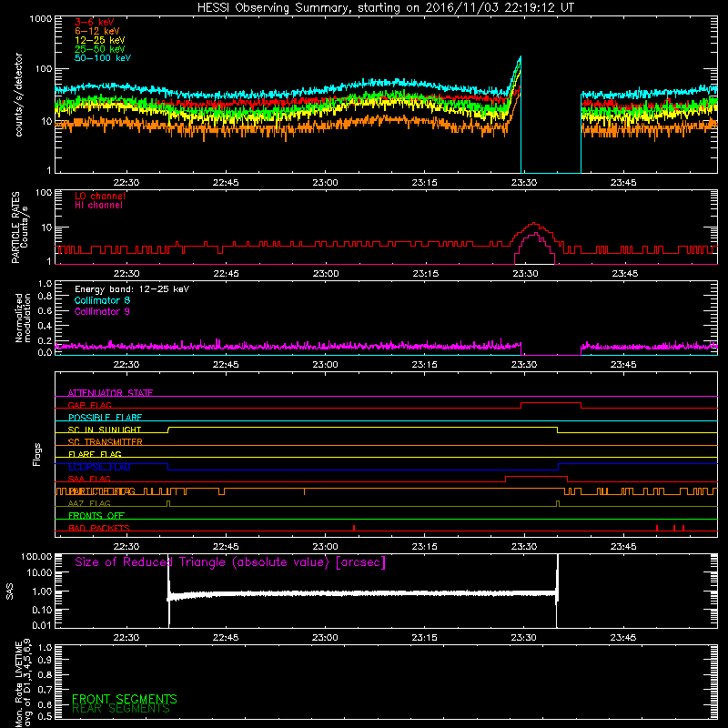Image resolution: width=728 pixels, height=728 pixels.
Task: Click the BAD PACKETS marker just after 23:00
Action: (x=354, y=528)
